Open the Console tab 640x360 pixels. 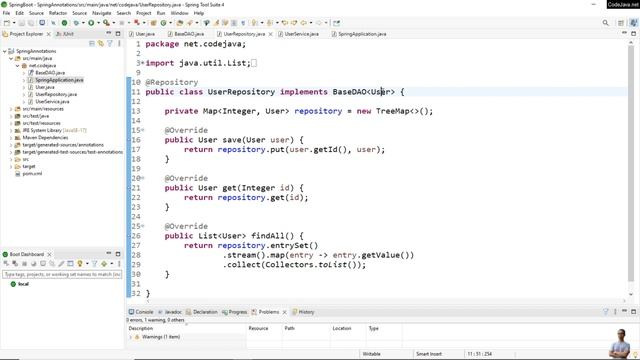point(141,311)
